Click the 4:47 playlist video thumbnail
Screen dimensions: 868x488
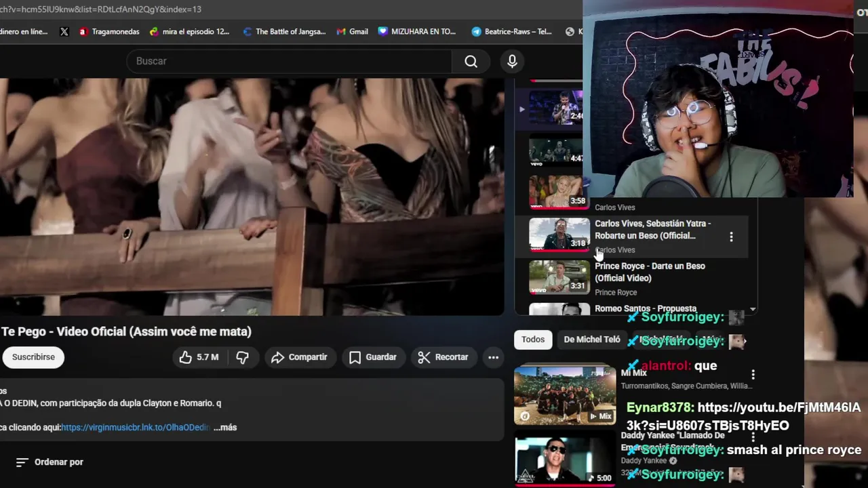click(x=556, y=149)
